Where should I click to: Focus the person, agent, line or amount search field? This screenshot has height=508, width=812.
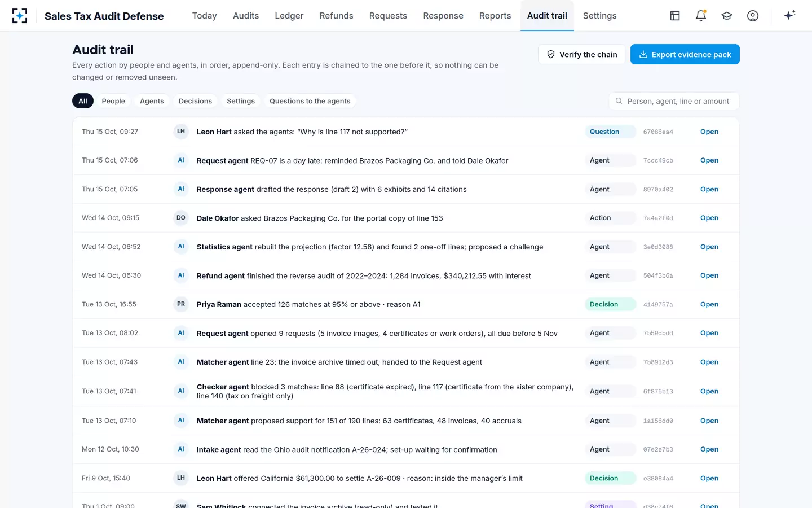click(x=674, y=101)
